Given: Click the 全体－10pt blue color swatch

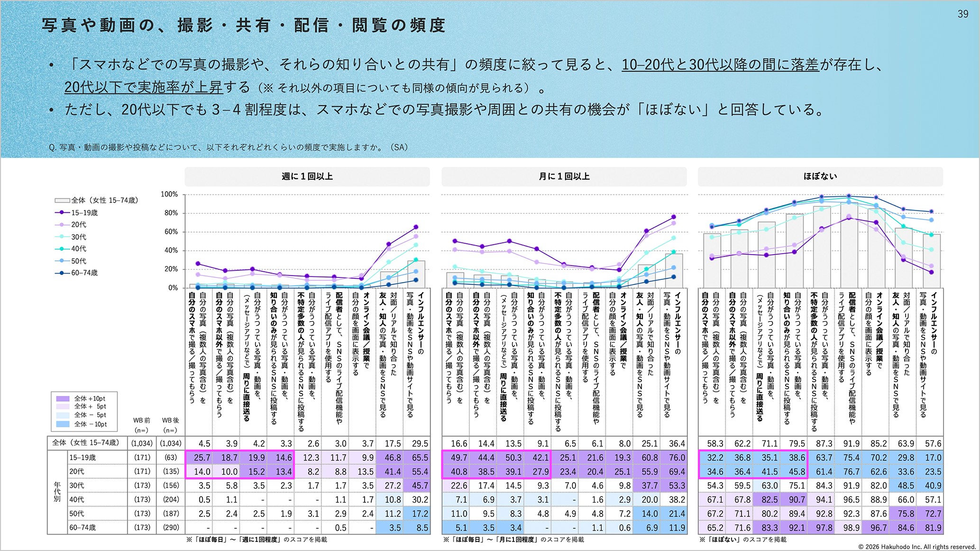Looking at the screenshot, I should click(63, 424).
